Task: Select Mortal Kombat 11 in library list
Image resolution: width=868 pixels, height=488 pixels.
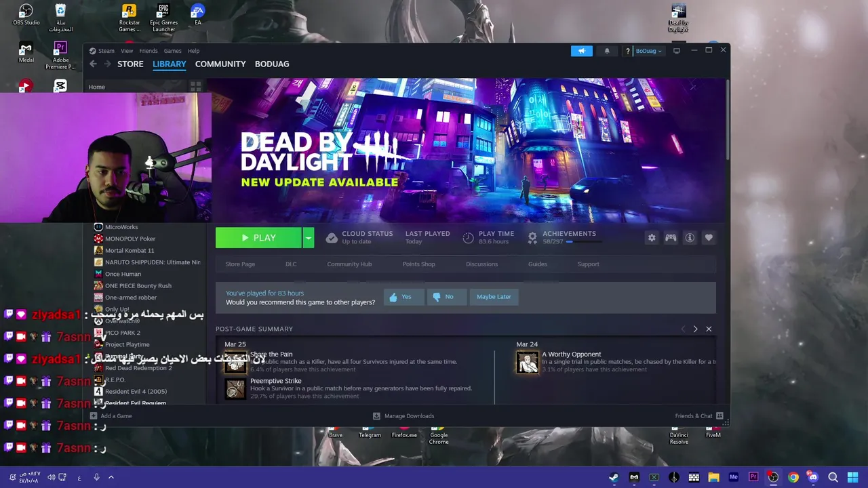Action: coord(130,251)
